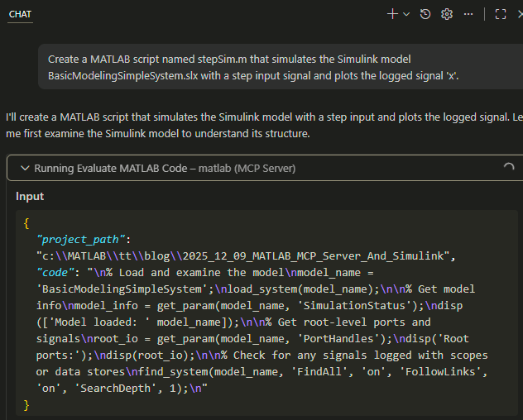This screenshot has height=420, width=523.
Task: Switch to the CHAT tab
Action: pos(20,14)
